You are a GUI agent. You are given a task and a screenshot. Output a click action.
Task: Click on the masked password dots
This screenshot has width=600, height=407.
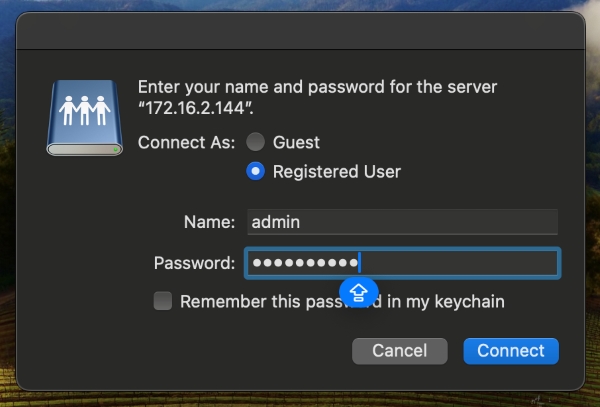click(305, 263)
